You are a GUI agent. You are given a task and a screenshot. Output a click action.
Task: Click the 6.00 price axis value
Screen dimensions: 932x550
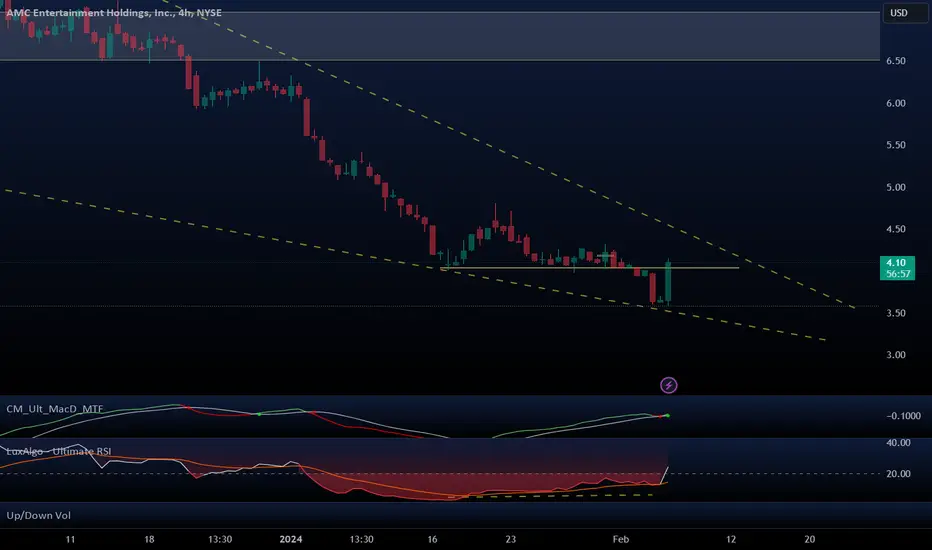(x=896, y=103)
